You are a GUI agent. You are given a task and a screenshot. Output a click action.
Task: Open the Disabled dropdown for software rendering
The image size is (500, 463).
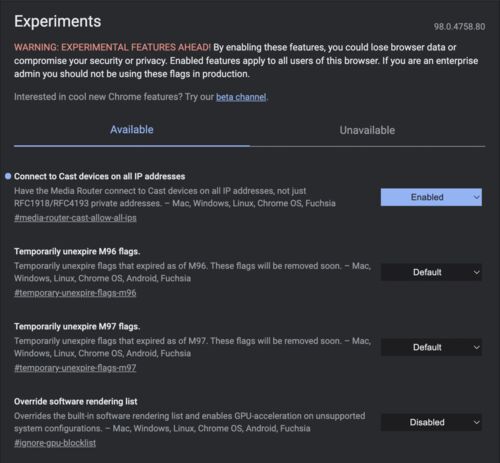click(x=431, y=422)
